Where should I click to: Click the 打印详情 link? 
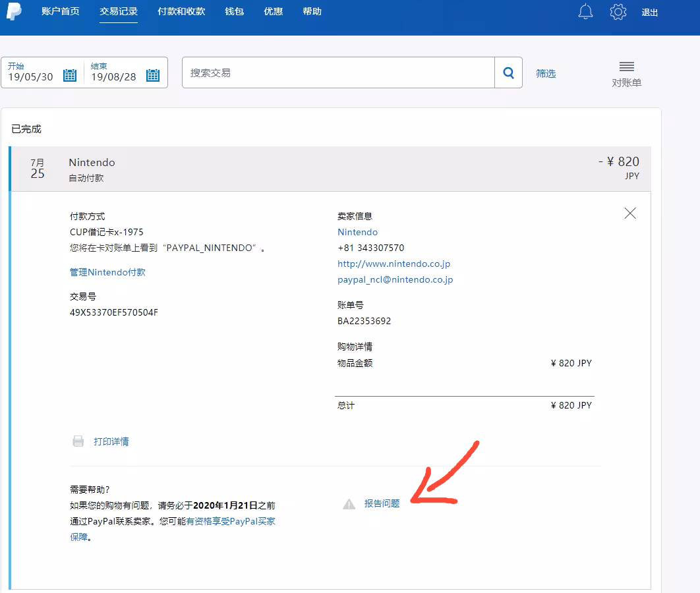(111, 441)
